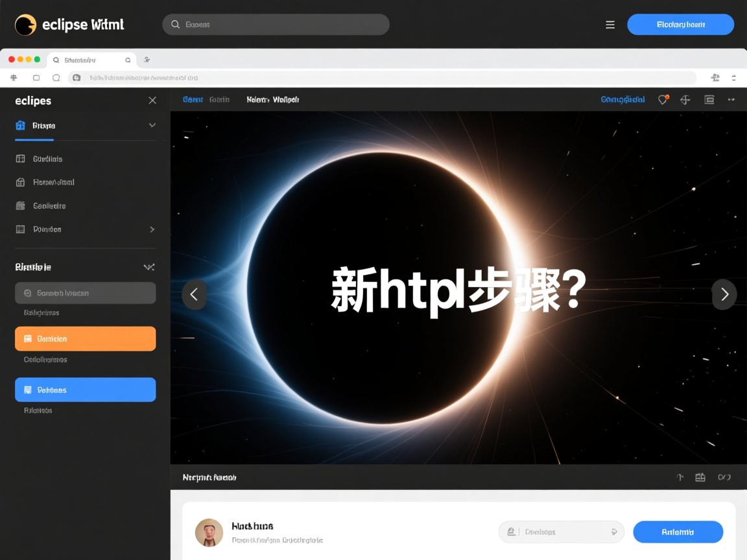Image resolution: width=747 pixels, height=560 pixels.
Task: Click the frame/fullscreen icon near the overflow menu
Action: [x=709, y=99]
